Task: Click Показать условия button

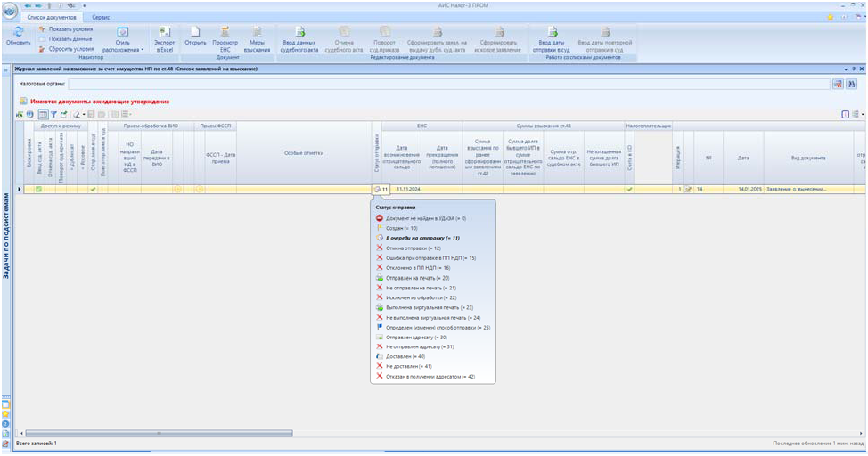Action: [x=67, y=28]
